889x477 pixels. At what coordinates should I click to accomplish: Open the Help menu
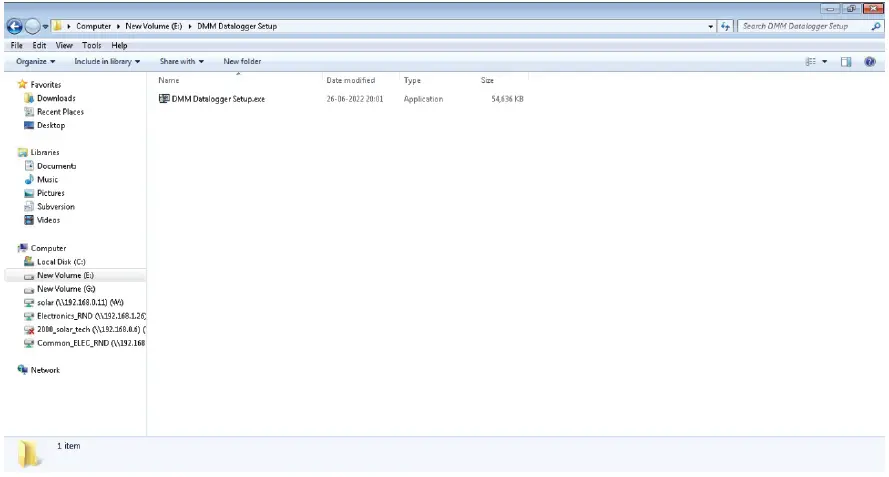pos(119,45)
